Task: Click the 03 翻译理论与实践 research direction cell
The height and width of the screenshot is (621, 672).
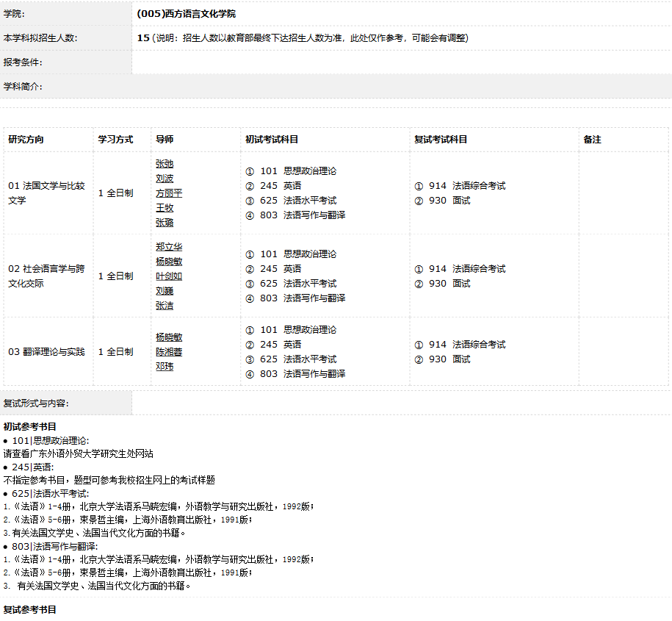Action: click(x=46, y=352)
